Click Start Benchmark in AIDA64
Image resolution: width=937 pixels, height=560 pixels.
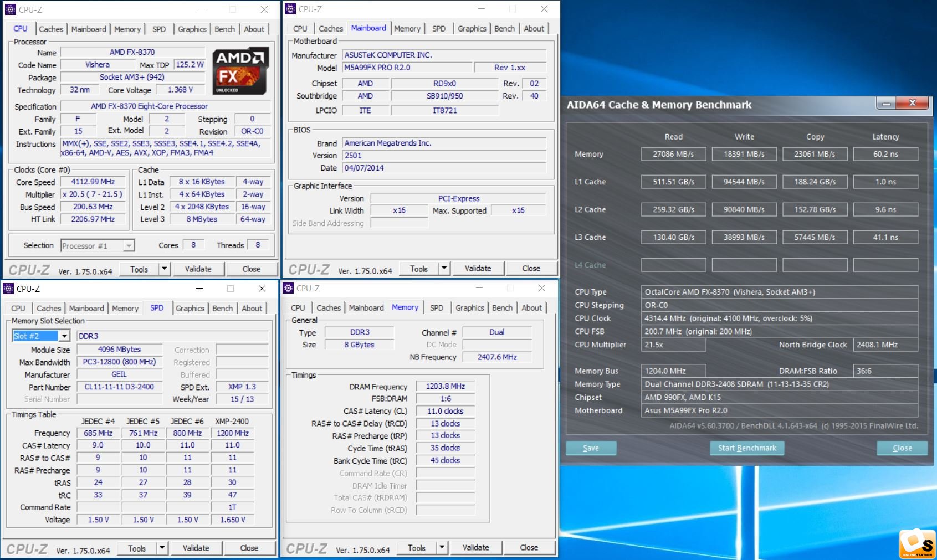[747, 448]
